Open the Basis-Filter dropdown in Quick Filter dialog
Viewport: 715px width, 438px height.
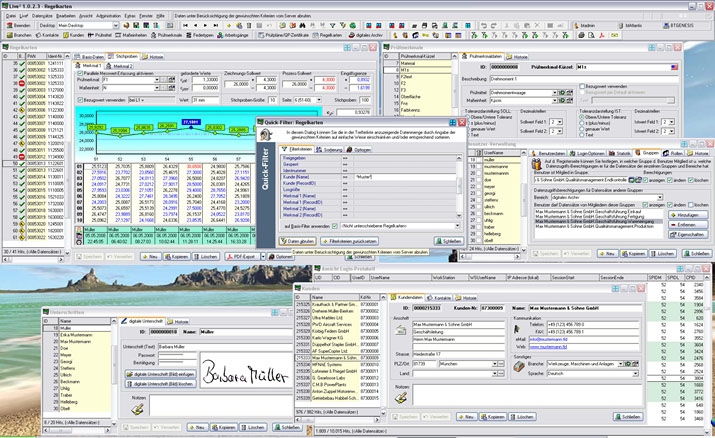point(457,226)
